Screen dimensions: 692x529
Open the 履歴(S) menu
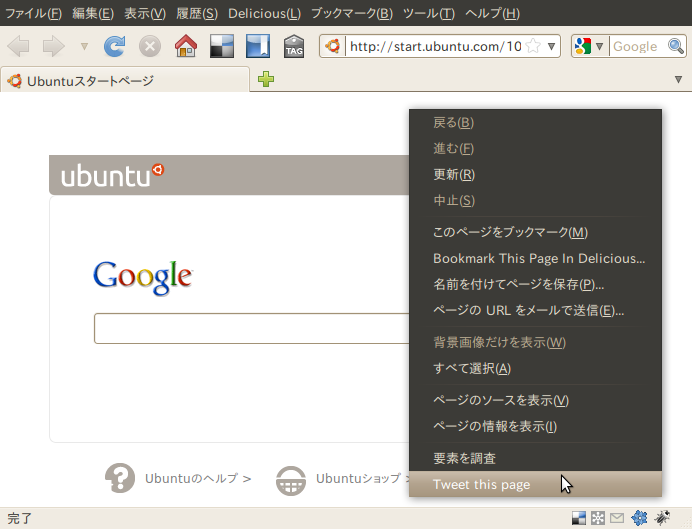[x=197, y=14]
